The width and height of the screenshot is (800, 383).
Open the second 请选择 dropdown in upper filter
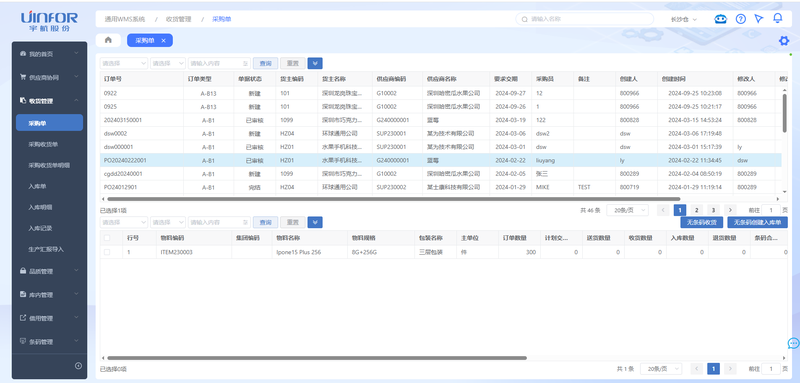[168, 63]
